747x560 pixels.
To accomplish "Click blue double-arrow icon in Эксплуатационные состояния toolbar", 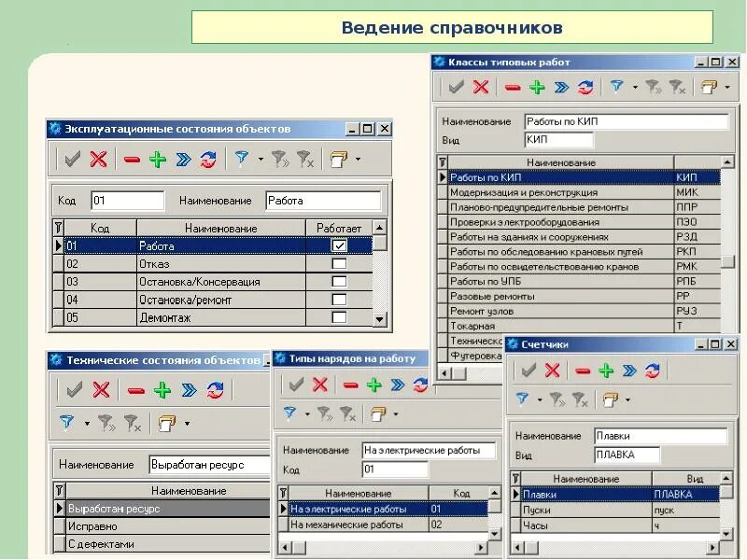I will 183,159.
